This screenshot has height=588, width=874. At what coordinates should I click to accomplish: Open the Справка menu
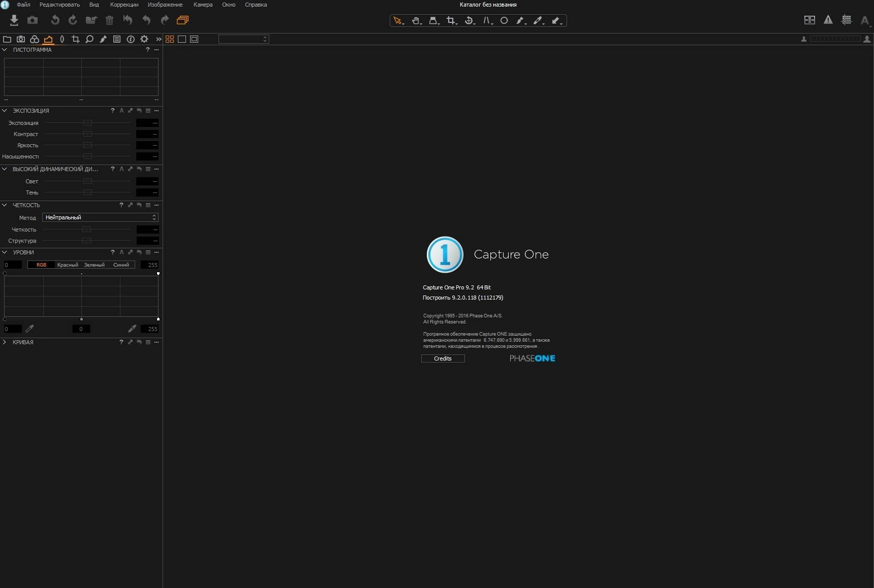(x=256, y=5)
